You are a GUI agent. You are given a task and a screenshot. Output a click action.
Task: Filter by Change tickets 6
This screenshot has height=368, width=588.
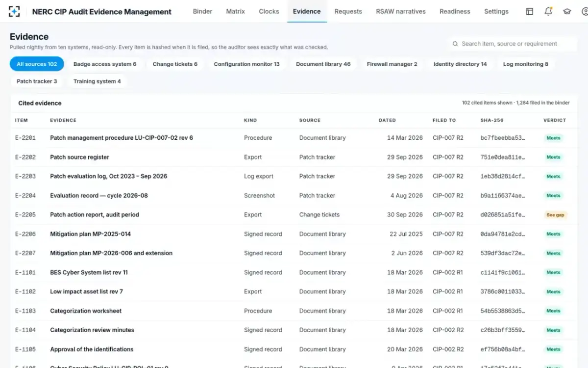pos(175,64)
